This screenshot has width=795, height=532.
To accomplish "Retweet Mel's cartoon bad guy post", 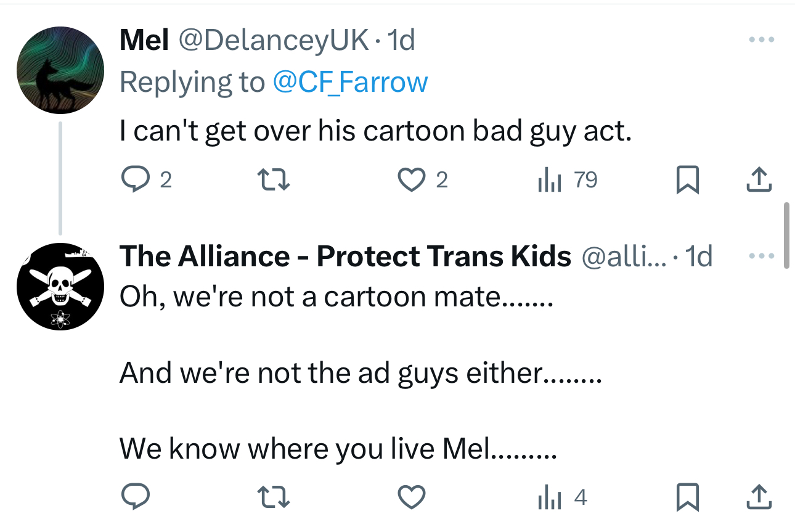I will [272, 179].
